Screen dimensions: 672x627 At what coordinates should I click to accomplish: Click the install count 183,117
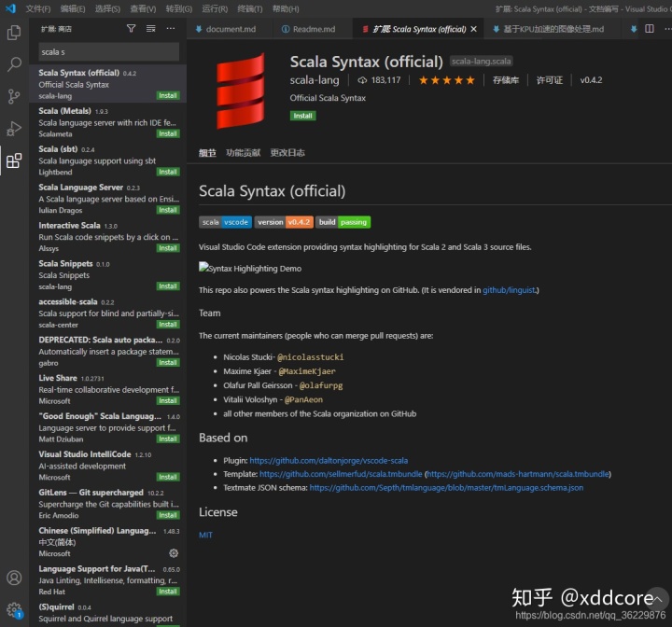click(379, 80)
